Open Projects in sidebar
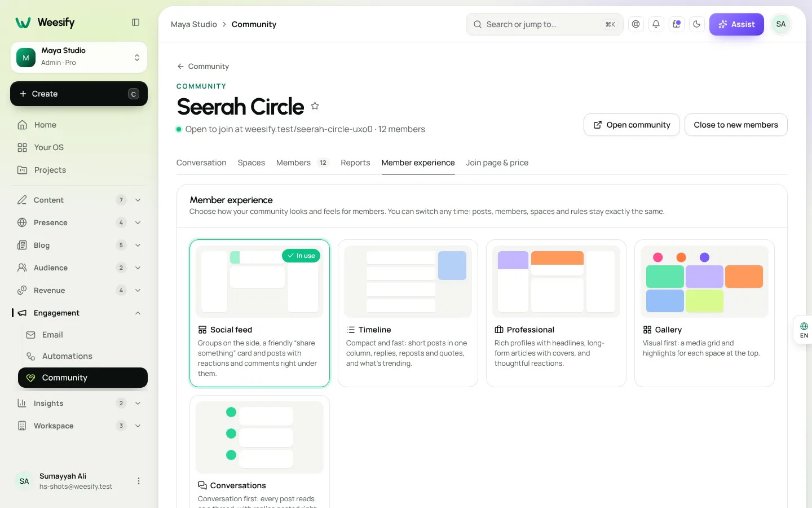Image resolution: width=812 pixels, height=508 pixels. [79, 170]
